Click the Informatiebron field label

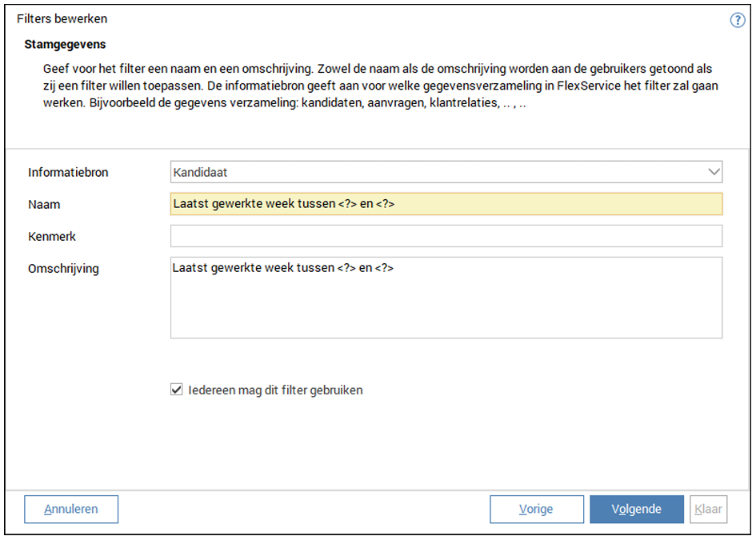tap(68, 172)
